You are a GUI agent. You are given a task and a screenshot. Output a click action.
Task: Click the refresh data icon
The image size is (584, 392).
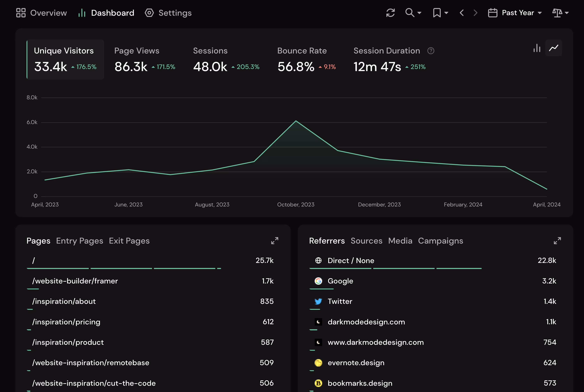(390, 13)
